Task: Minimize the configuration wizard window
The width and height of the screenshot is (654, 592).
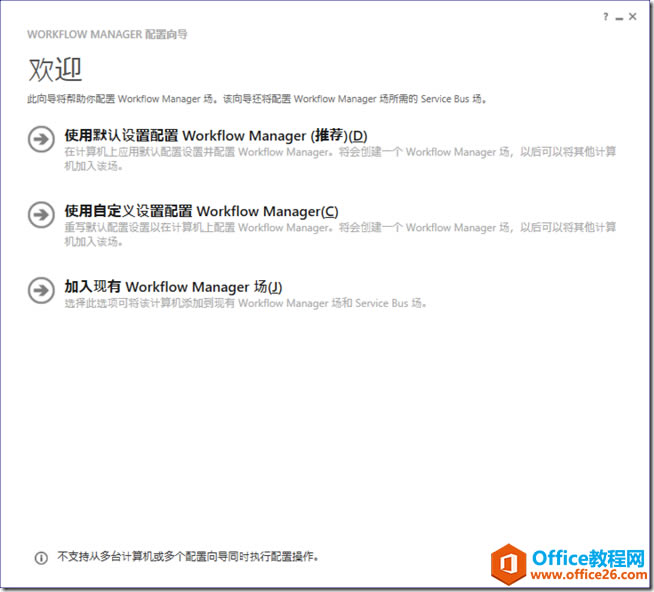Action: point(619,18)
